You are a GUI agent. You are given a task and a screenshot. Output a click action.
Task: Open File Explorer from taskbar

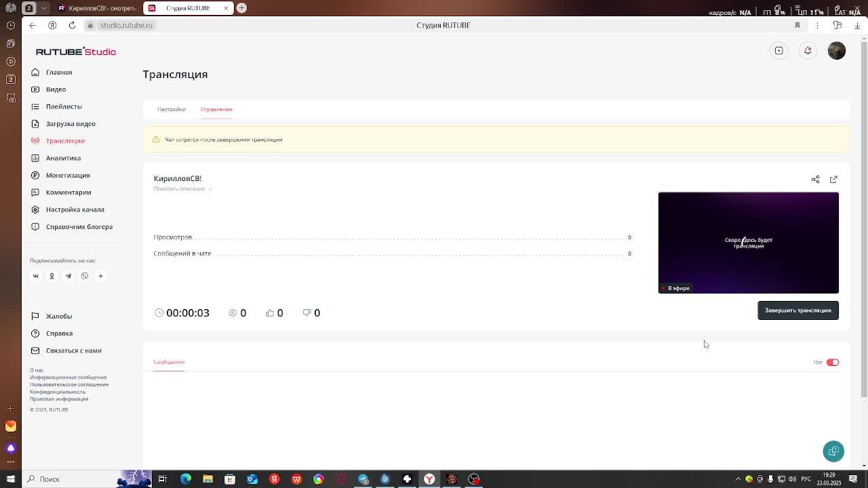click(x=208, y=479)
